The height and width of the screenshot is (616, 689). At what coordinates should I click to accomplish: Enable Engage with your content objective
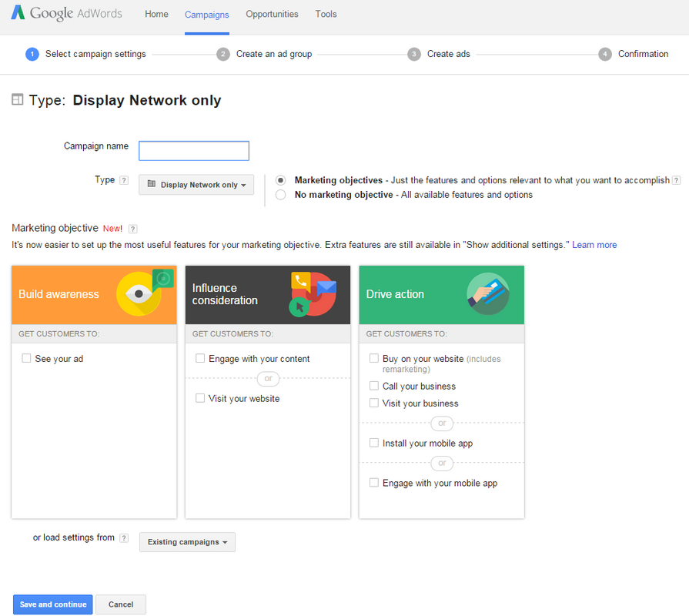tap(200, 358)
